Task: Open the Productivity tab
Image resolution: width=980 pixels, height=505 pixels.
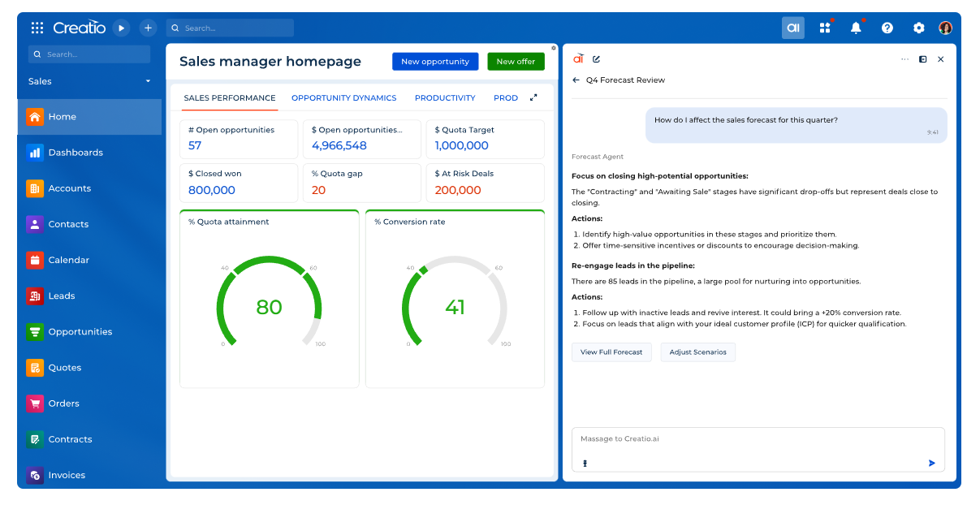Action: coord(445,97)
